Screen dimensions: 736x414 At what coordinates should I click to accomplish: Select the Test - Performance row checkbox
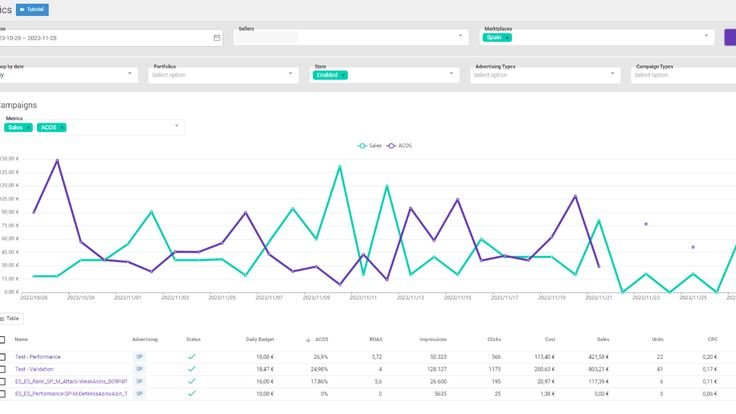click(x=3, y=356)
